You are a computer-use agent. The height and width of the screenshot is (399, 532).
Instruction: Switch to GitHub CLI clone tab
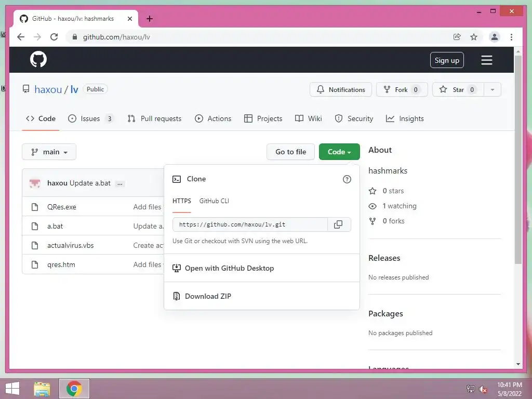click(214, 201)
